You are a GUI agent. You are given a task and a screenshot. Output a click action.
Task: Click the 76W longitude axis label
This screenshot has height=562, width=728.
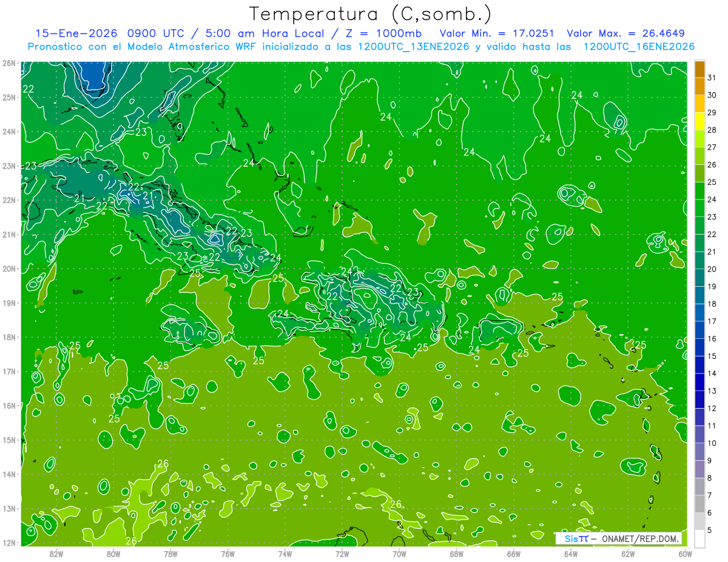pos(227,554)
